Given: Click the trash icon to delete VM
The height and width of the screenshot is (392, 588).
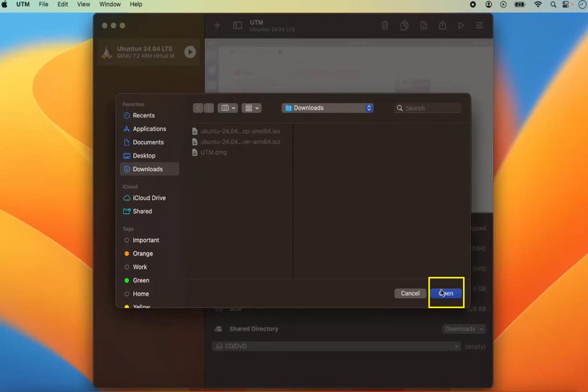Looking at the screenshot, I should point(385,25).
